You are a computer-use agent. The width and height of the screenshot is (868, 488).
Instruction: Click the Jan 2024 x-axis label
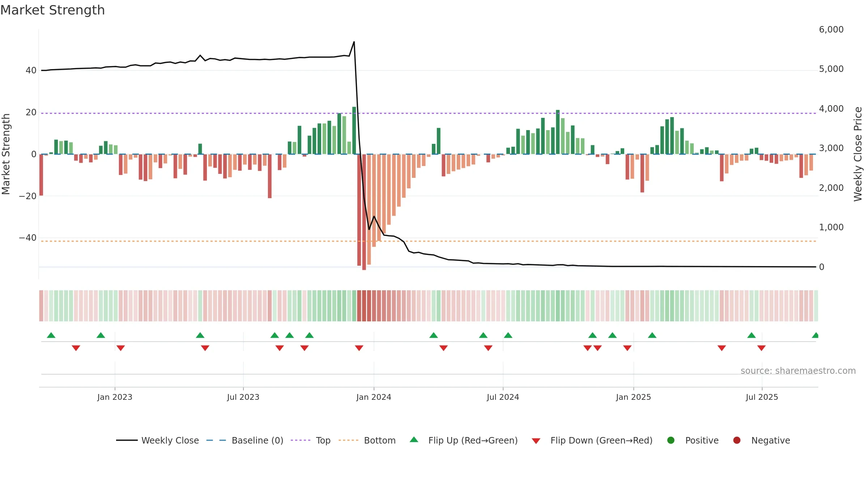pyautogui.click(x=374, y=397)
